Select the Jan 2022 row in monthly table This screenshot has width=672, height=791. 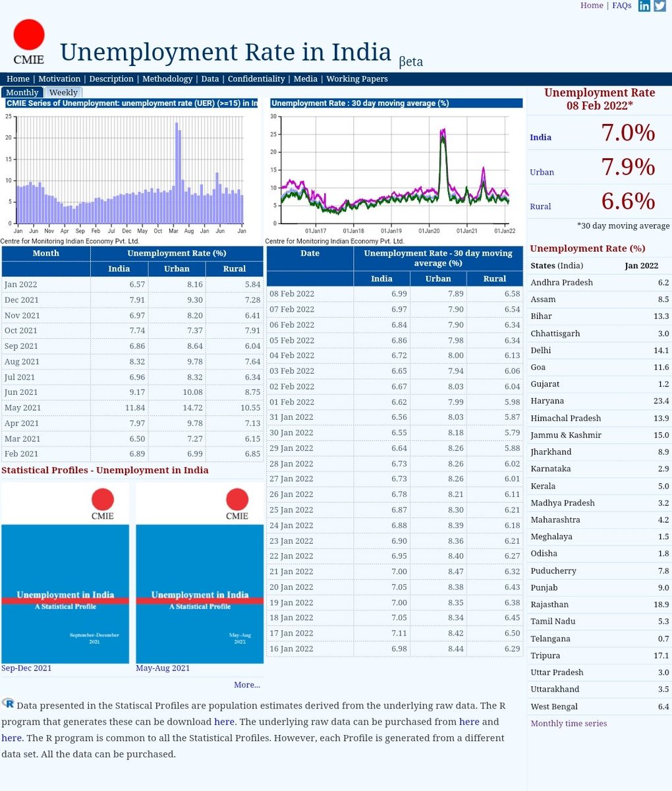(132, 284)
